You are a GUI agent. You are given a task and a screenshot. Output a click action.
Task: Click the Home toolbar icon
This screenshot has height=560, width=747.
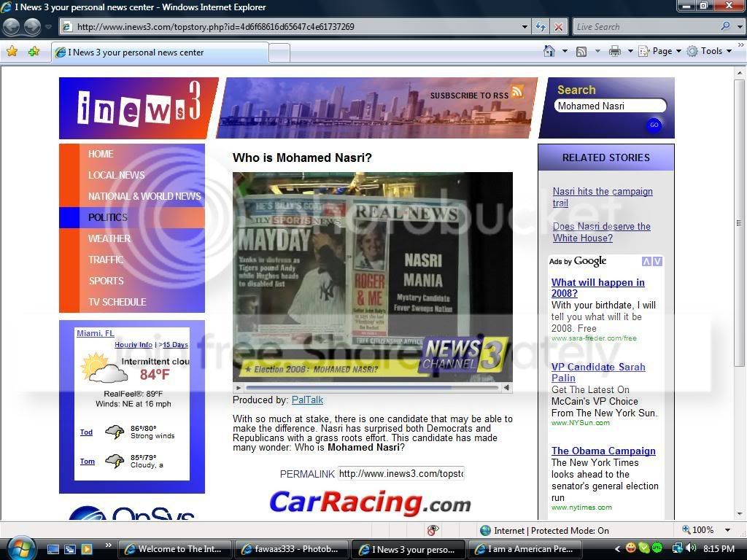pos(549,51)
